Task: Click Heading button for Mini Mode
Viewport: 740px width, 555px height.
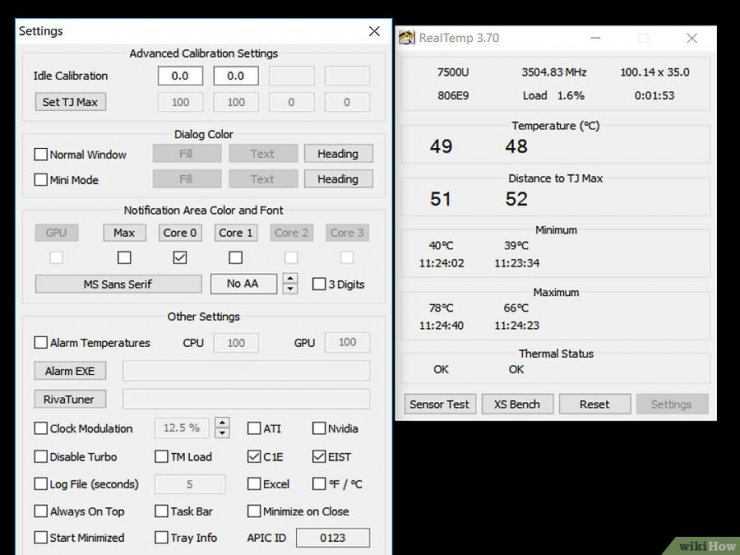Action: pos(338,179)
